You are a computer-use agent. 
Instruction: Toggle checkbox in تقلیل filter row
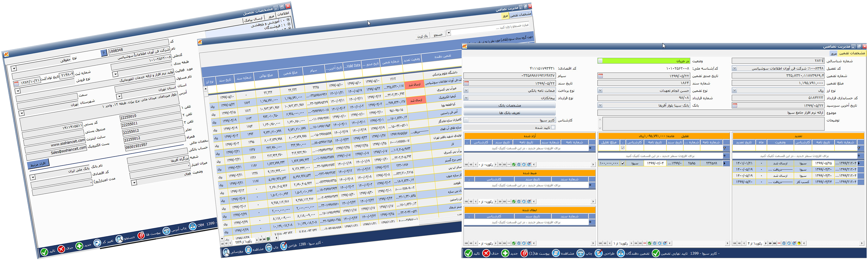click(623, 148)
